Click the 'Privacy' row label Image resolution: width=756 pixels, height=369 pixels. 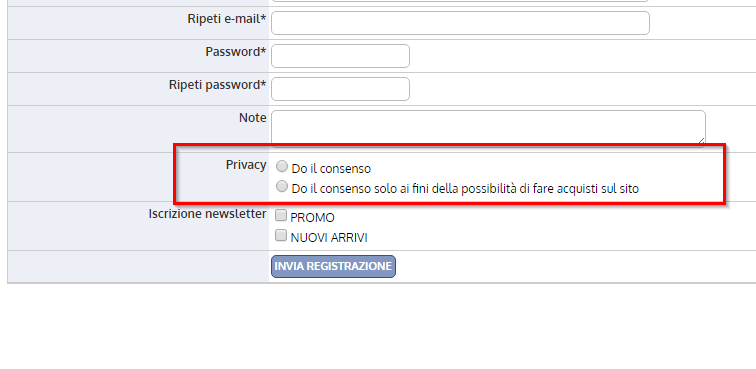tap(246, 165)
